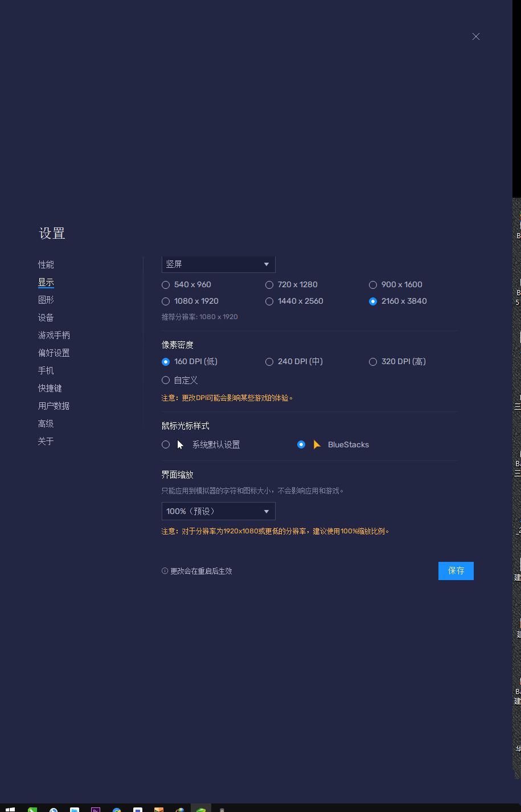Choose 240 DPI (中) pixel density
The image size is (521, 812).
pos(269,361)
